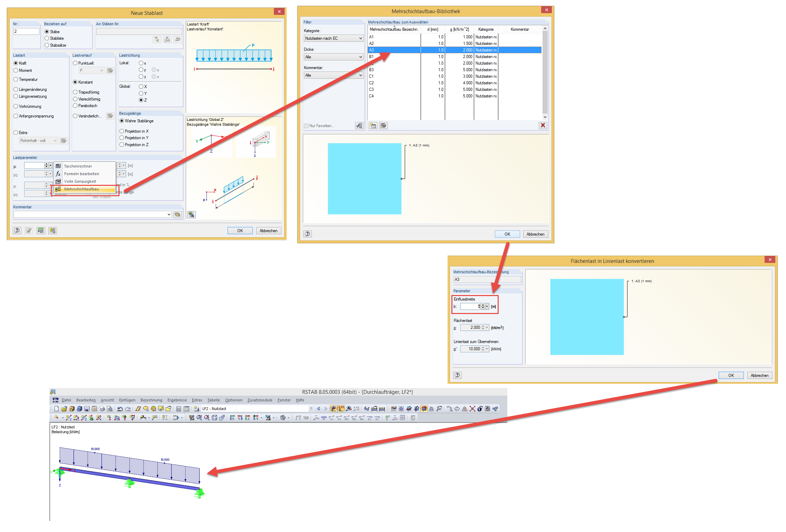This screenshot has height=532, width=786.
Task: Select row C2 in layer structure table
Action: [455, 83]
